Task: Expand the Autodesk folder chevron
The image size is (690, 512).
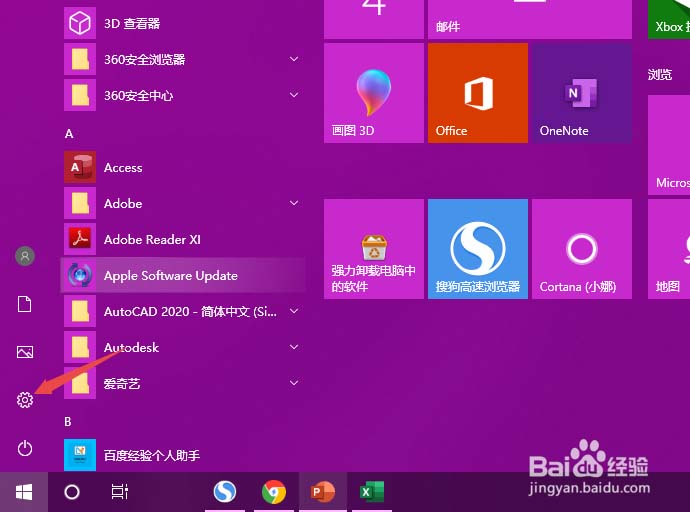Action: pos(294,347)
